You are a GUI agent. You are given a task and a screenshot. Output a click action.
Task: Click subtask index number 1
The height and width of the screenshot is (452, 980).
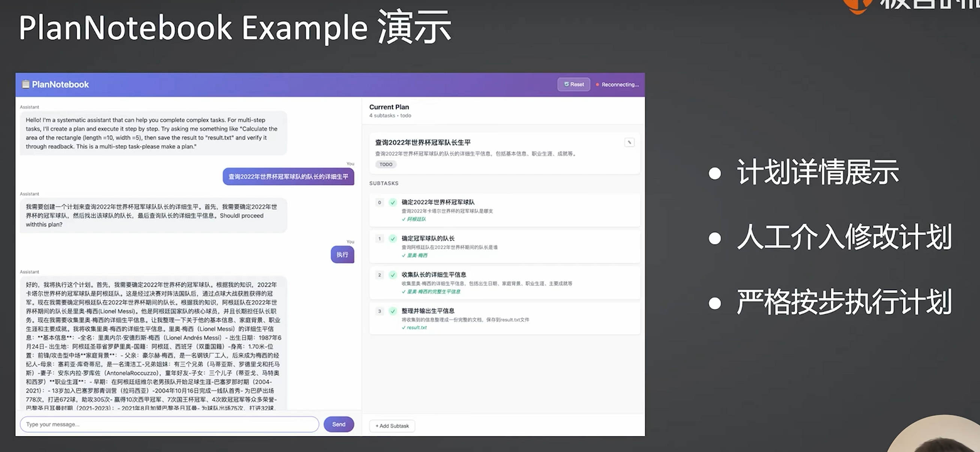[379, 238]
